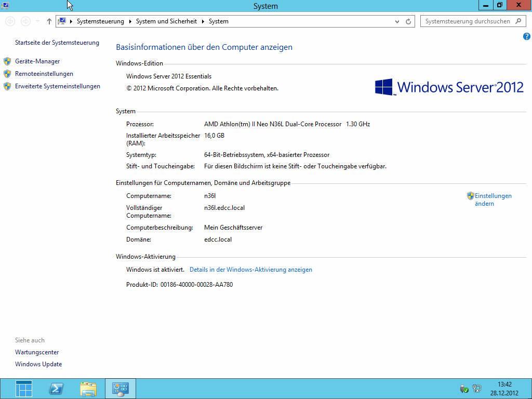Click the Windows Server 2012 logo

pyautogui.click(x=449, y=87)
